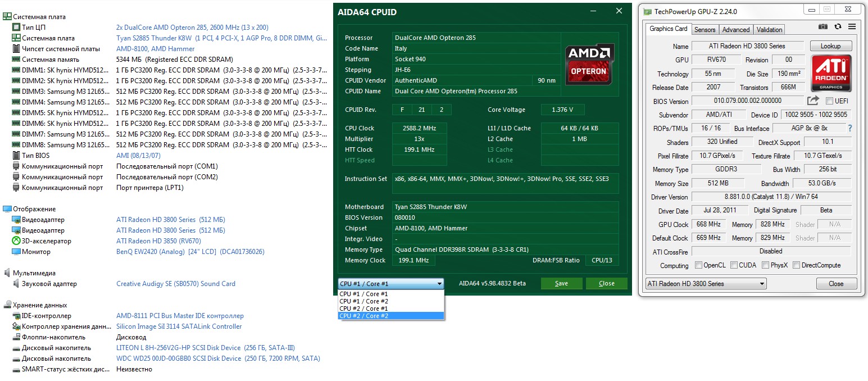Open the Validation tab in GPU-Z
This screenshot has height=381, width=868.
[x=769, y=30]
